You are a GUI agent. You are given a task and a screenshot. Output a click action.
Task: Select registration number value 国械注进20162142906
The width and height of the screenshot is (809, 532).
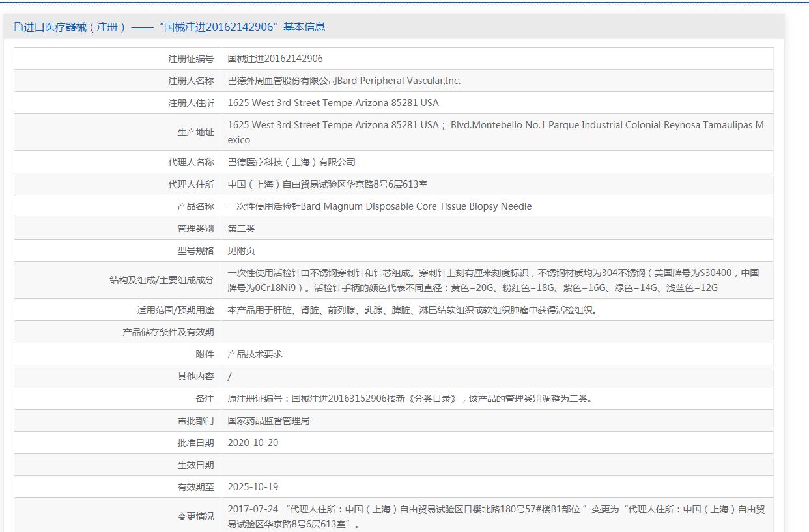275,59
